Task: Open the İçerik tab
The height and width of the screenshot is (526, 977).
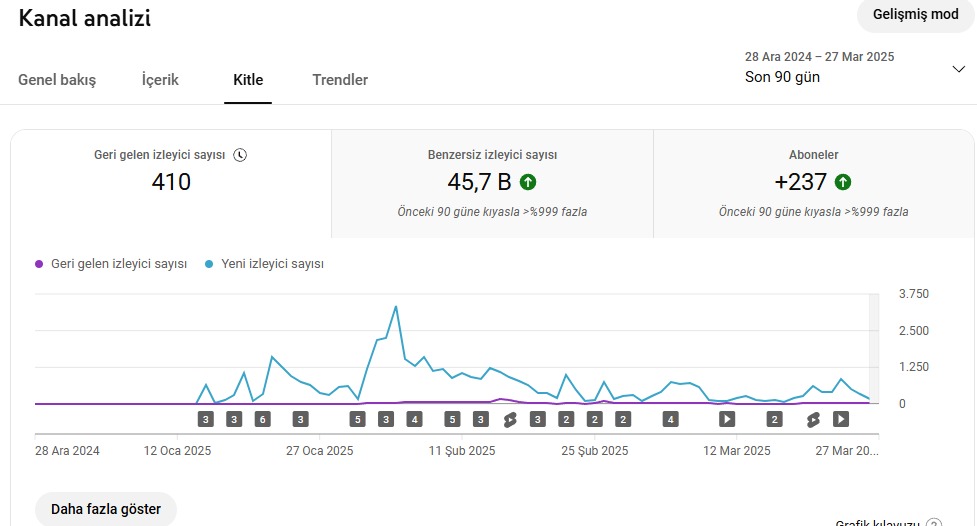Action: pos(160,80)
